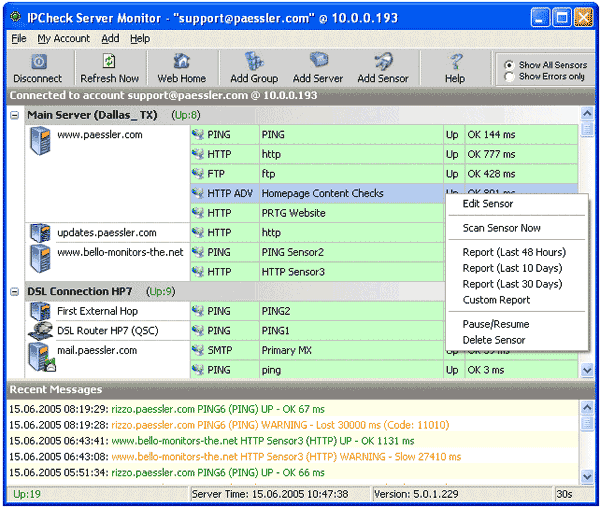This screenshot has height=507, width=600.
Task: Click the updates.paessler.com server name
Action: (x=107, y=233)
